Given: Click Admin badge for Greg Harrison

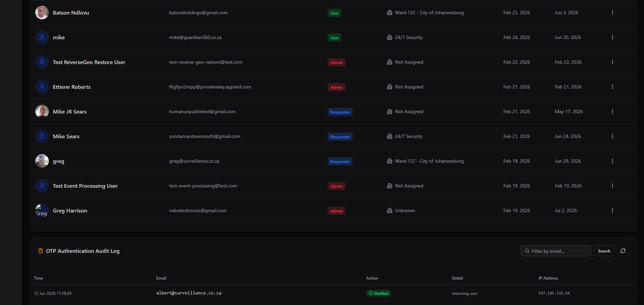Looking at the screenshot, I should click(336, 211).
